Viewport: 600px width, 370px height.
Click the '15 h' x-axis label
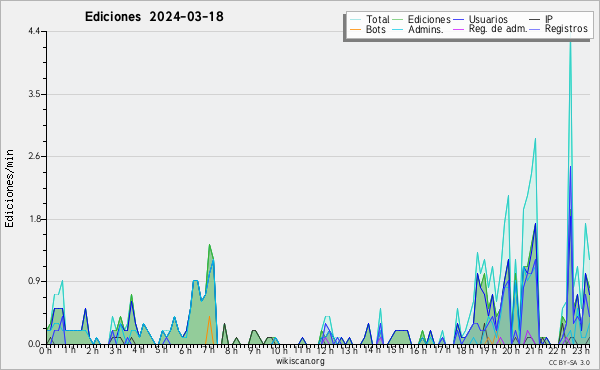[395, 350]
